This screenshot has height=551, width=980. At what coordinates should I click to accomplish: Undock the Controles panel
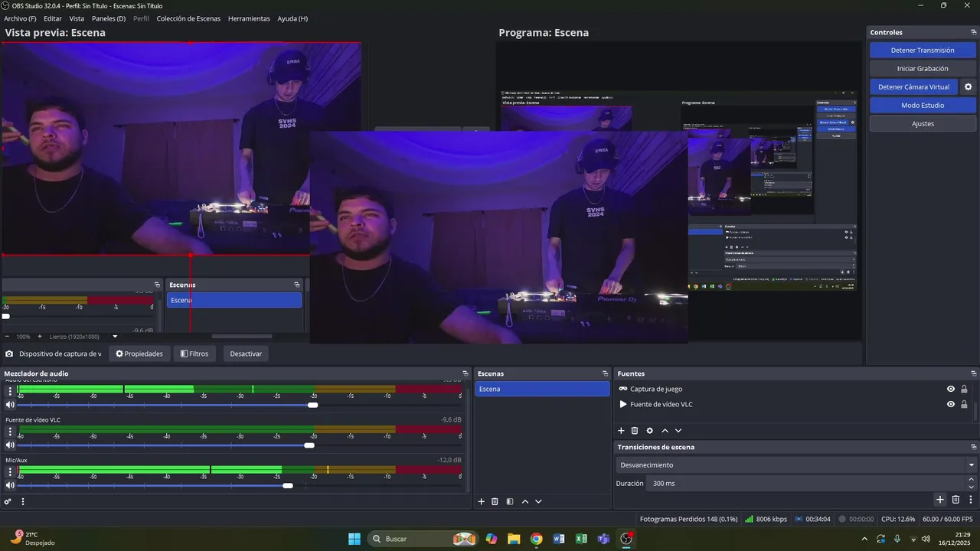973,32
